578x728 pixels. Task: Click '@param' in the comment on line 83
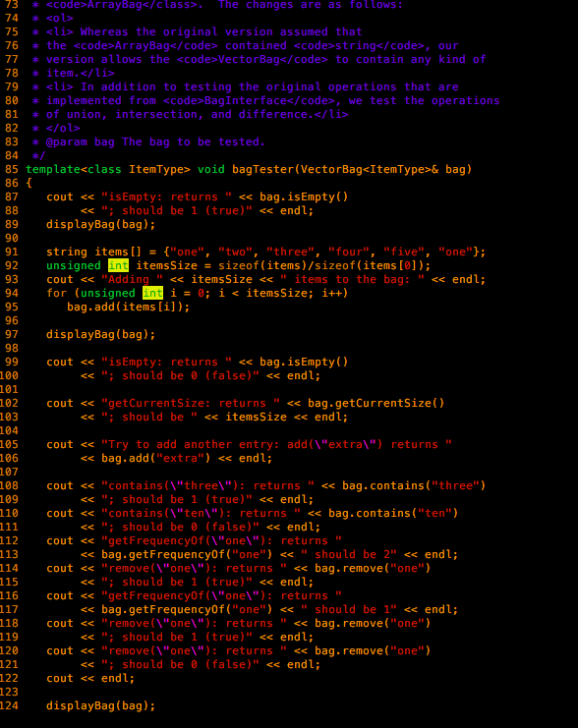pyautogui.click(x=67, y=142)
